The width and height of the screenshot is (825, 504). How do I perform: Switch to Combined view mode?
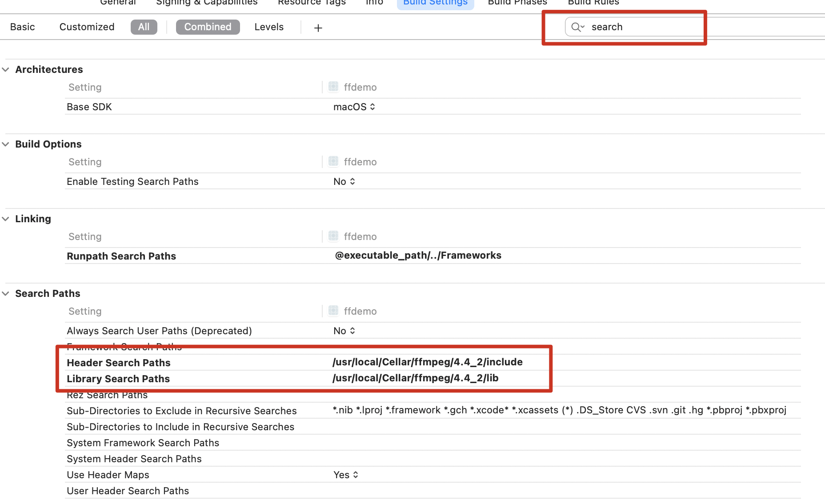[x=208, y=27]
